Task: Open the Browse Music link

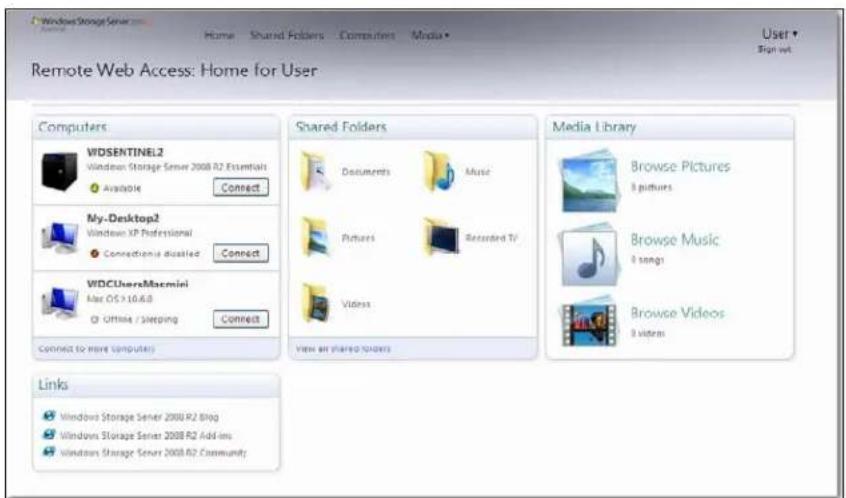Action: click(x=674, y=239)
